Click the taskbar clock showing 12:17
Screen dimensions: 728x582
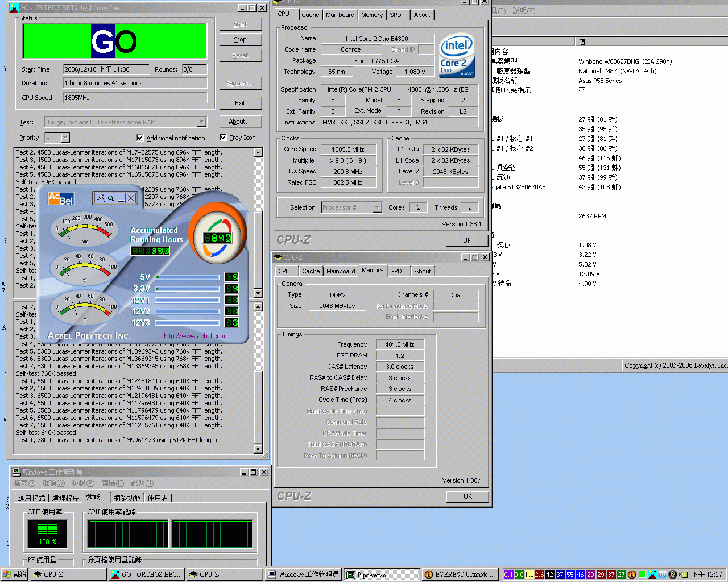click(706, 575)
